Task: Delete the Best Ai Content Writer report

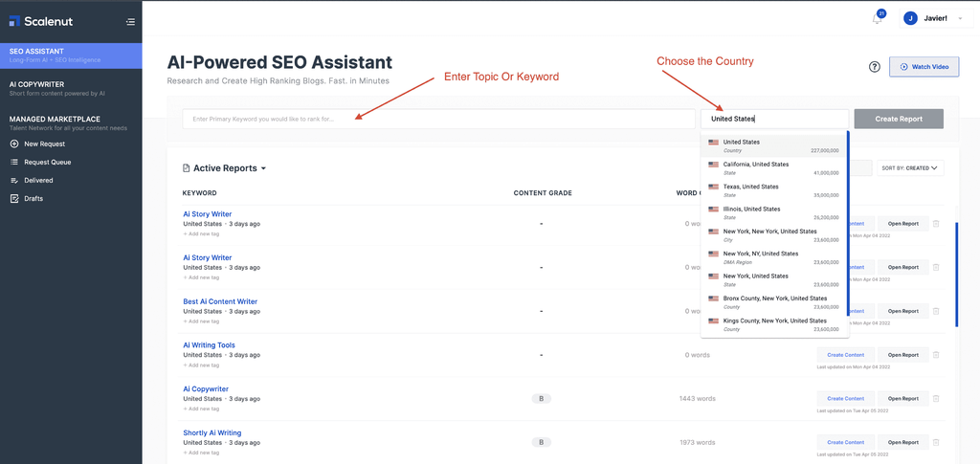Action: [936, 310]
